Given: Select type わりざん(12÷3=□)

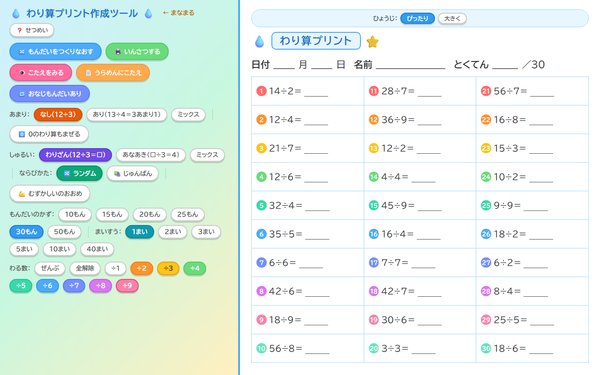Looking at the screenshot, I should coord(75,155).
